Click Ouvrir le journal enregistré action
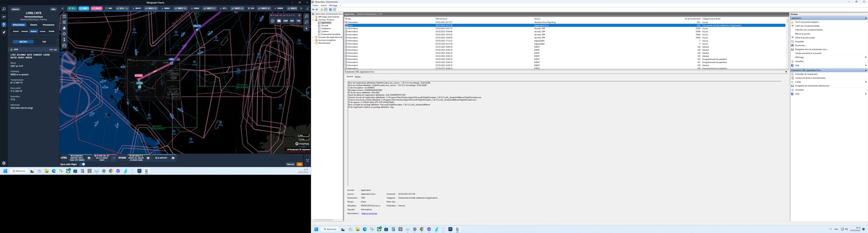 pyautogui.click(x=807, y=22)
